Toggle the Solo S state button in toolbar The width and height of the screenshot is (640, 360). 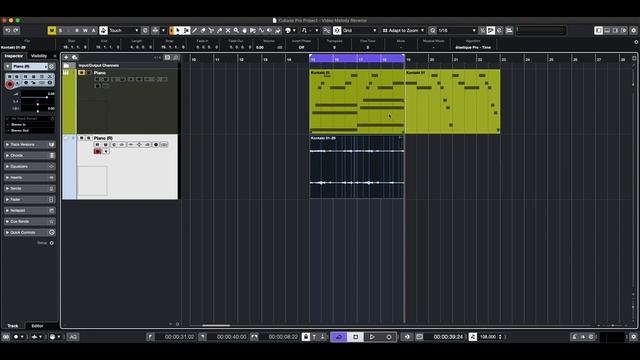click(x=60, y=31)
